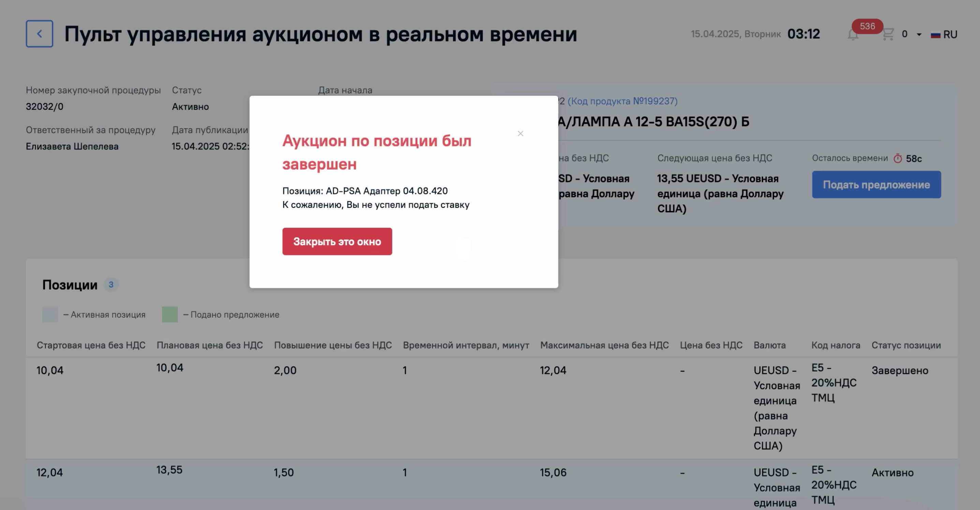Click the timer icon near 58с
Image resolution: width=980 pixels, height=510 pixels.
coord(897,158)
